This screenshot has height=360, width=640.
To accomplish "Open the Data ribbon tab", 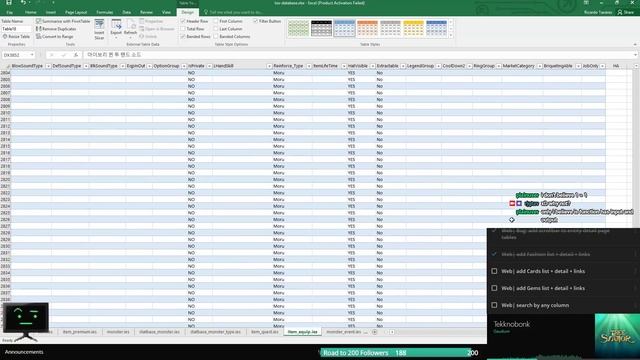I will click(x=127, y=12).
